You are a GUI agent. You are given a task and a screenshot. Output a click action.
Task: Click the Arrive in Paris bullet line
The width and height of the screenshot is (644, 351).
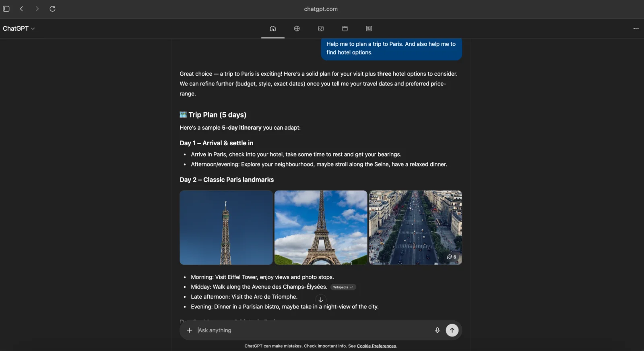pyautogui.click(x=296, y=154)
